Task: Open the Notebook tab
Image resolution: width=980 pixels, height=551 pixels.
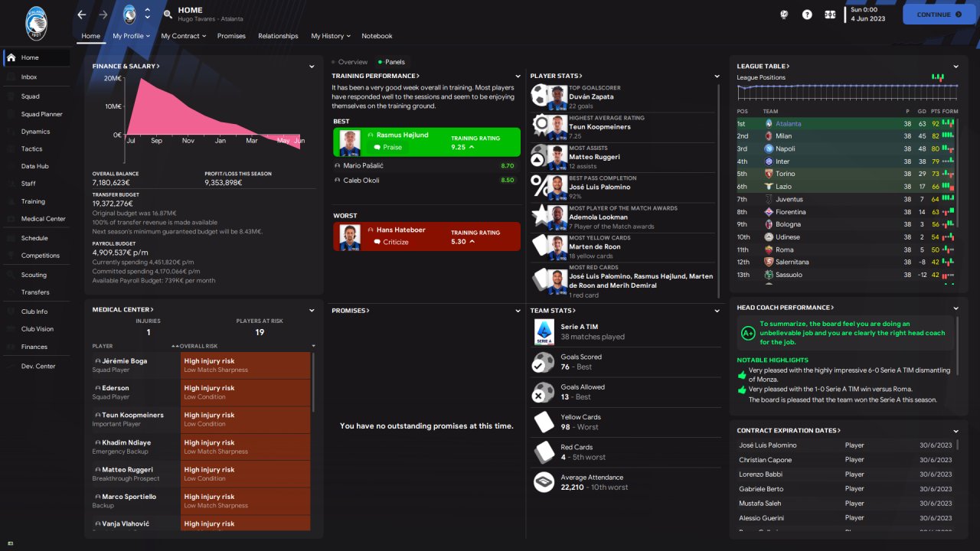Action: pyautogui.click(x=377, y=36)
